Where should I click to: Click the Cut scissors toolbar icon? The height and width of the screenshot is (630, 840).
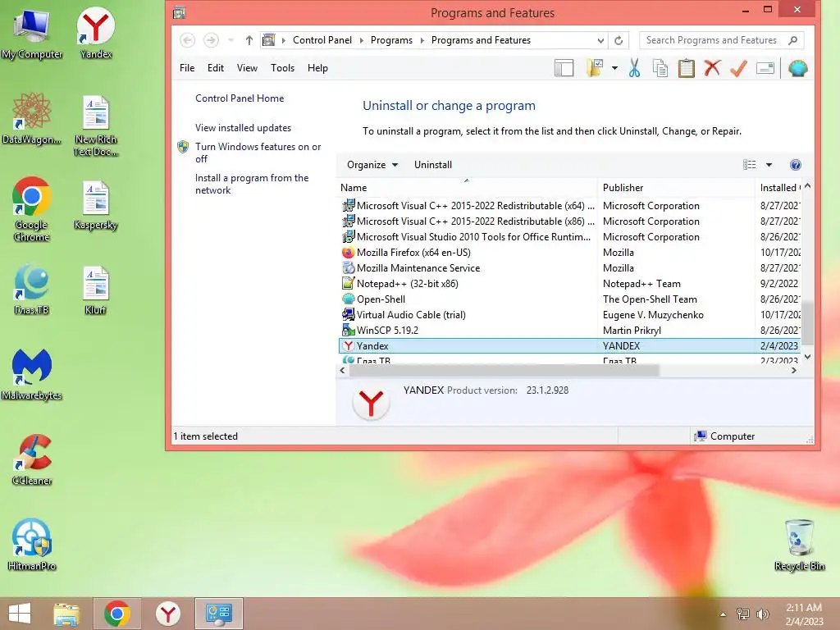tap(634, 68)
